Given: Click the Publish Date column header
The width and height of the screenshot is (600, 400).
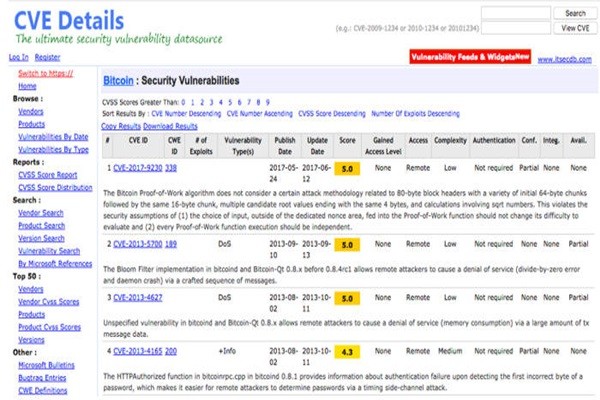Looking at the screenshot, I should (x=285, y=146).
